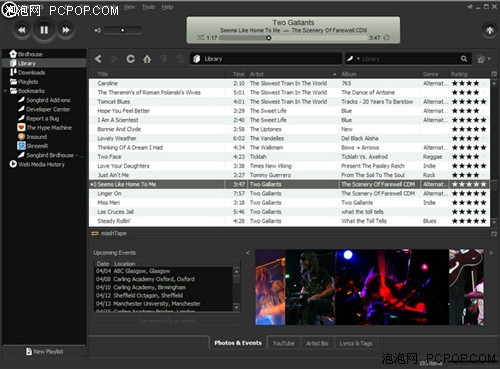This screenshot has width=500, height=369.
Task: Skip to the next track
Action: (66, 30)
